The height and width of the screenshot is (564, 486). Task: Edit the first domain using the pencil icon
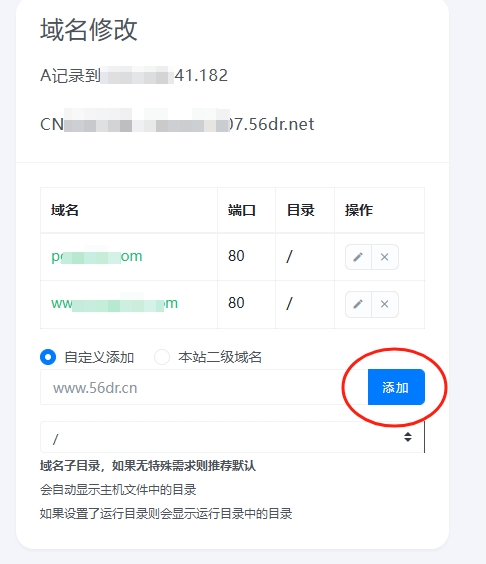(x=358, y=257)
